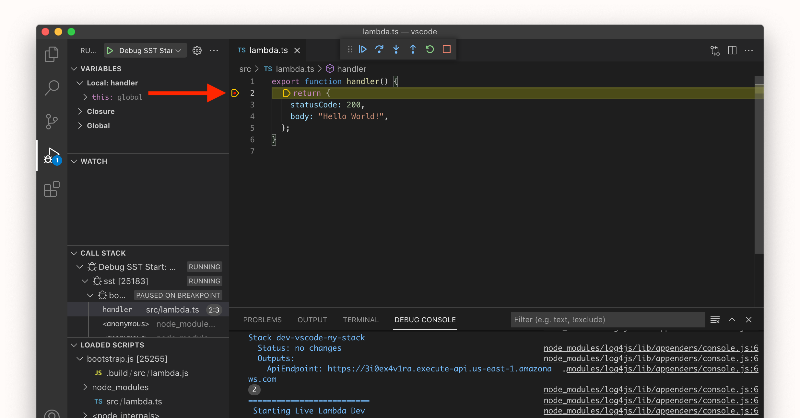Switch to the PROBLEMS panel tab

262,319
